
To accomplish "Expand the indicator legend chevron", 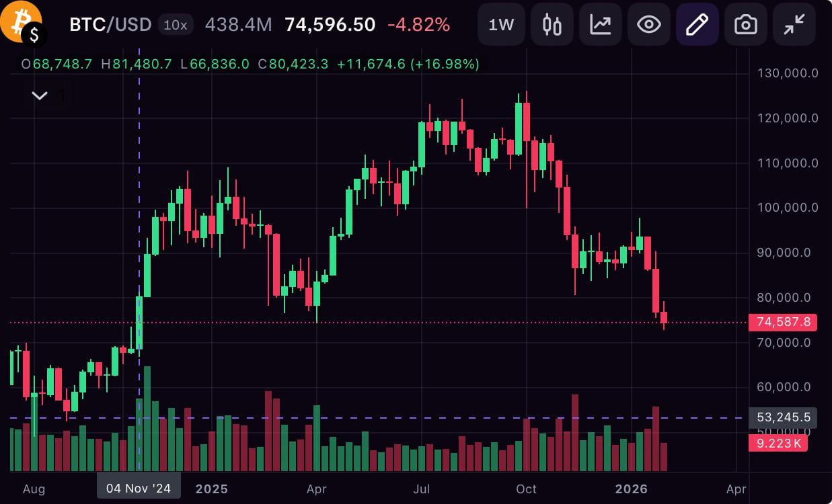I will [40, 95].
